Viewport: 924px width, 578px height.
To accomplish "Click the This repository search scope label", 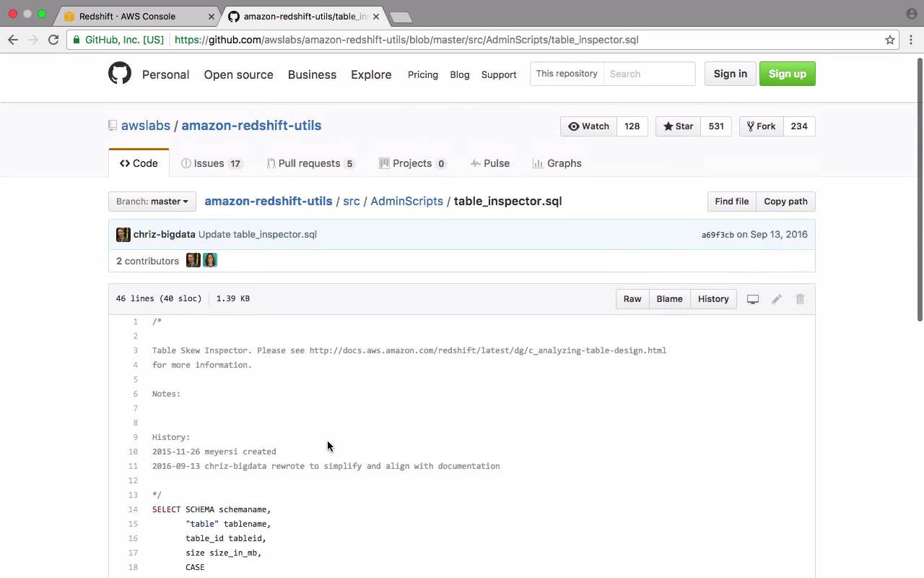I will click(x=567, y=74).
